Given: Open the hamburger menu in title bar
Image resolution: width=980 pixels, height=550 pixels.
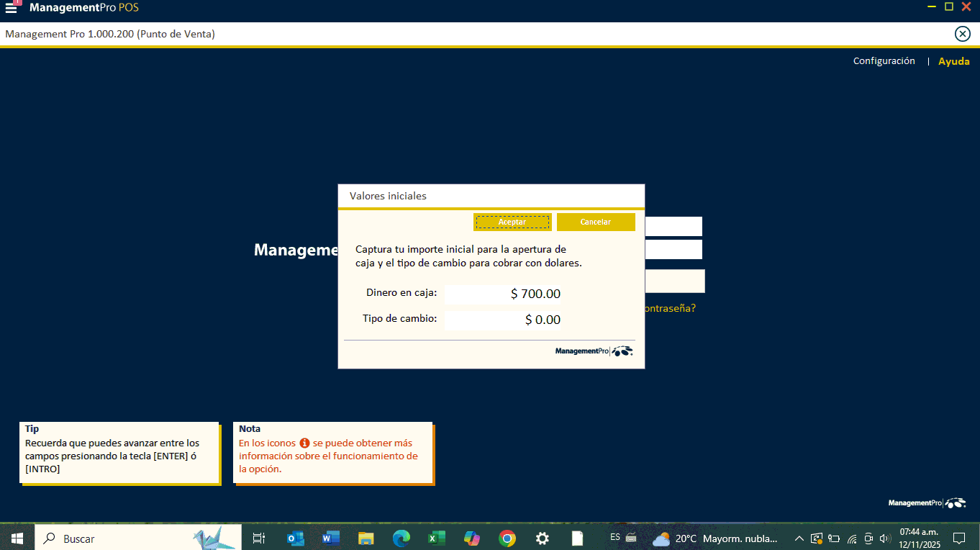Looking at the screenshot, I should [x=12, y=8].
